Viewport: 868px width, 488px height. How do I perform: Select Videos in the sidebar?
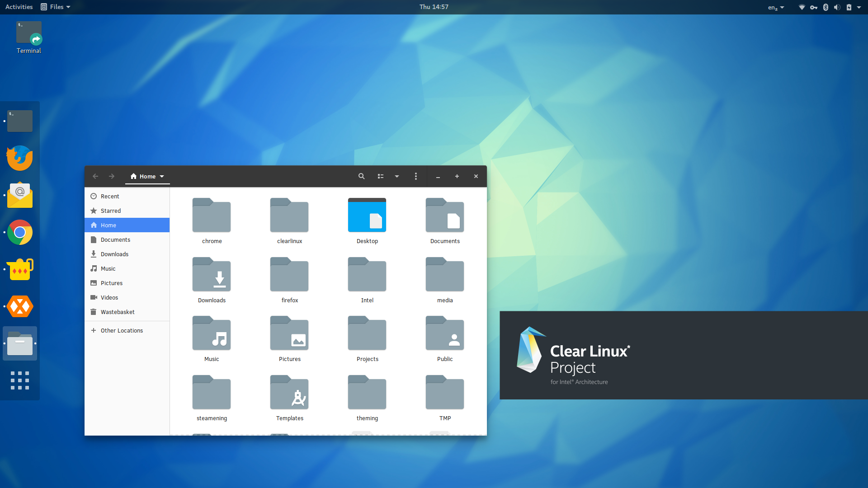click(x=127, y=297)
